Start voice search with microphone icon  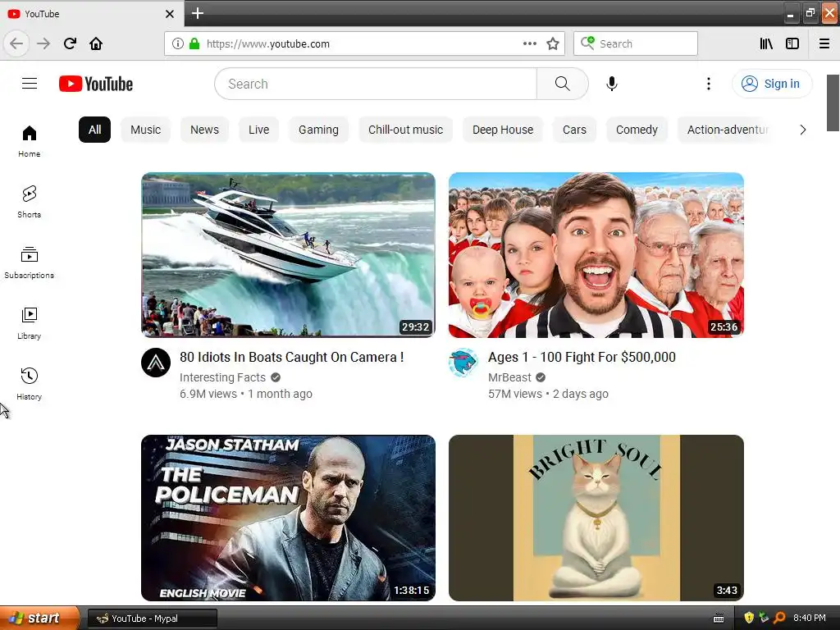[x=612, y=84]
